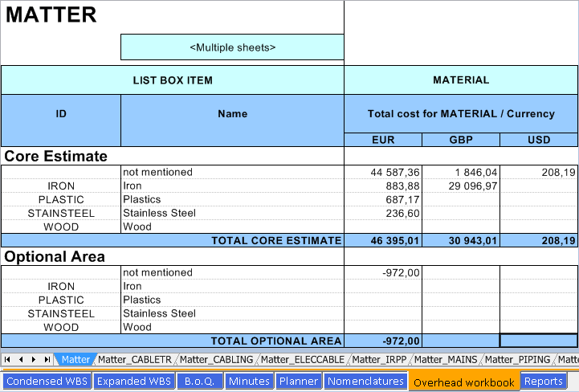Select the MATTER title cell

pyautogui.click(x=51, y=14)
